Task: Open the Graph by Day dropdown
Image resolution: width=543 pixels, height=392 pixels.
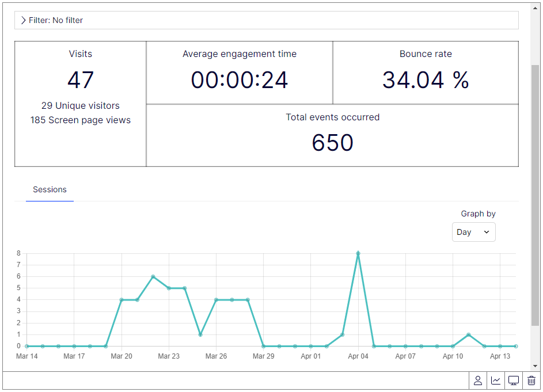Action: point(473,232)
